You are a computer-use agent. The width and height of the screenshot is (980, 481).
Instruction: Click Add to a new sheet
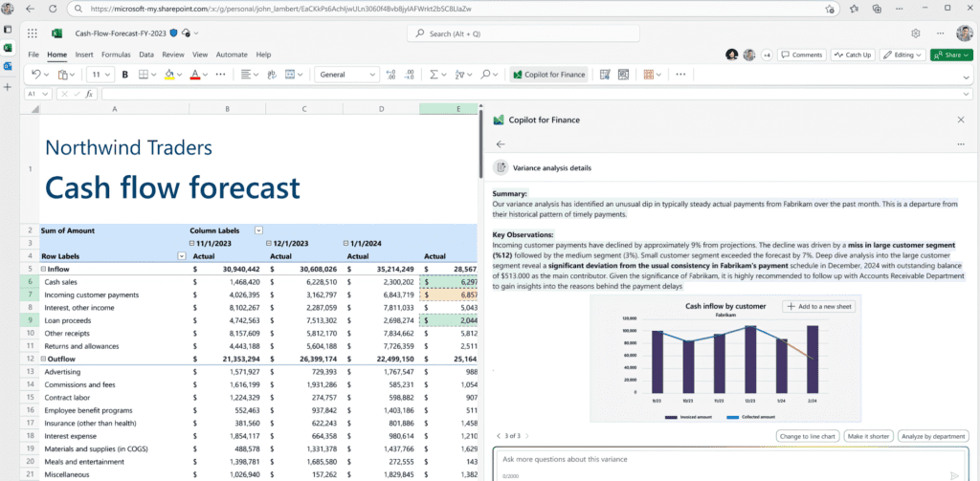[819, 307]
